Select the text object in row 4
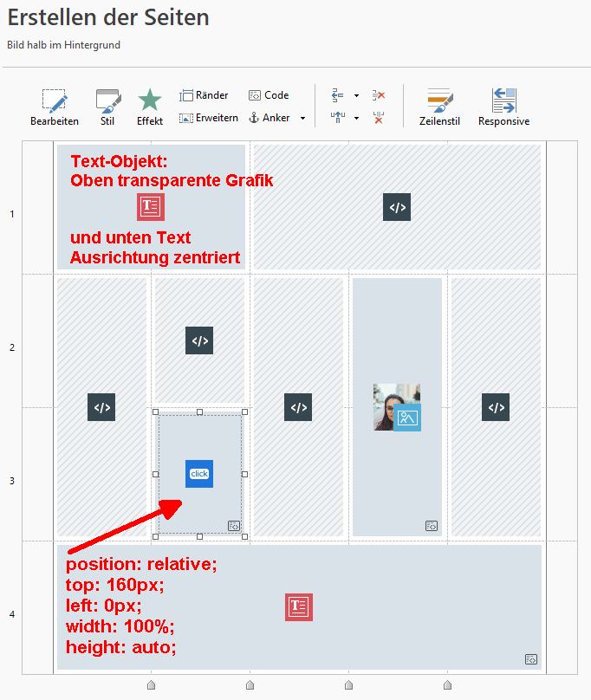 tap(298, 607)
